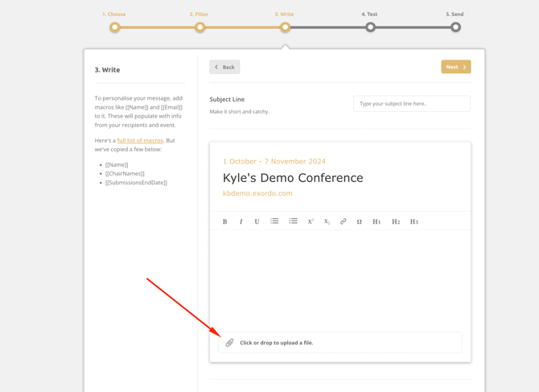The width and height of the screenshot is (539, 392).
Task: Open the full list of macros link
Action: coord(140,141)
